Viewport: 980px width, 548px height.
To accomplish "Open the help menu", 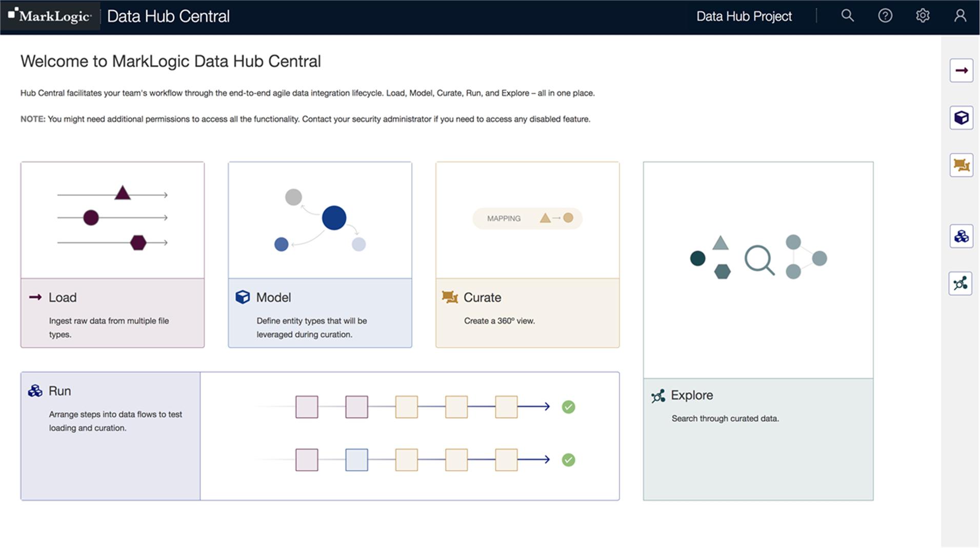I will pos(885,16).
